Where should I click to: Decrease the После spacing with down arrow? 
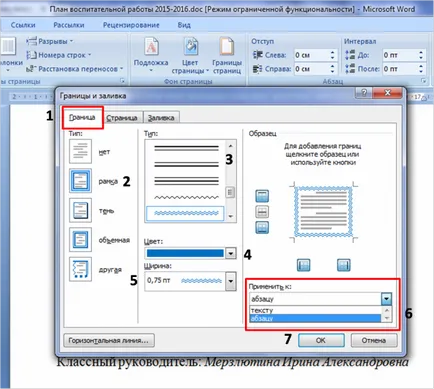pos(421,72)
